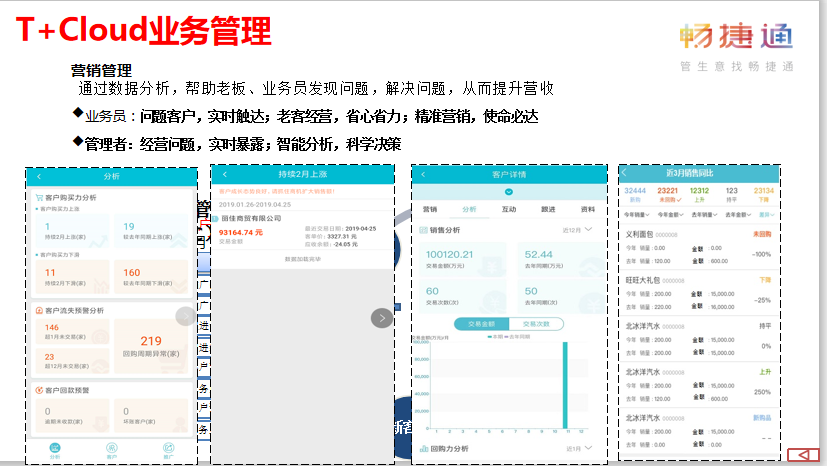Tap the 100120.21 交易金额 card
This screenshot has height=466, width=827.
coord(463,259)
